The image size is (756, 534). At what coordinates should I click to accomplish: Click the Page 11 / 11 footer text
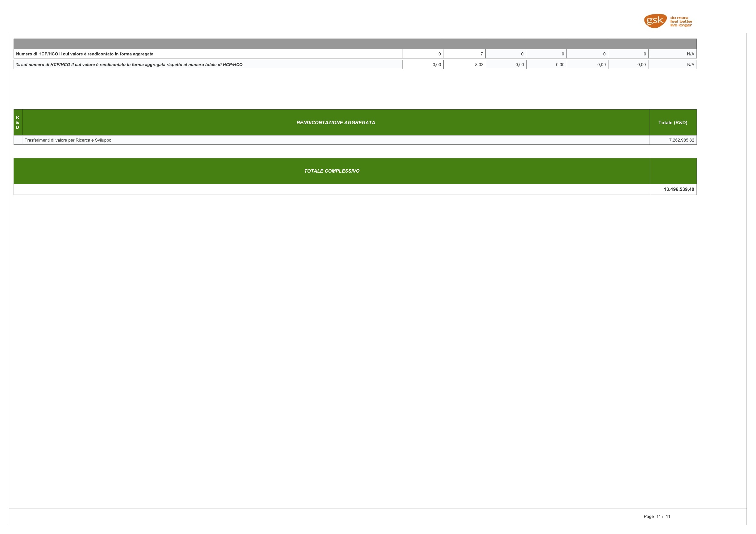tap(657, 516)
